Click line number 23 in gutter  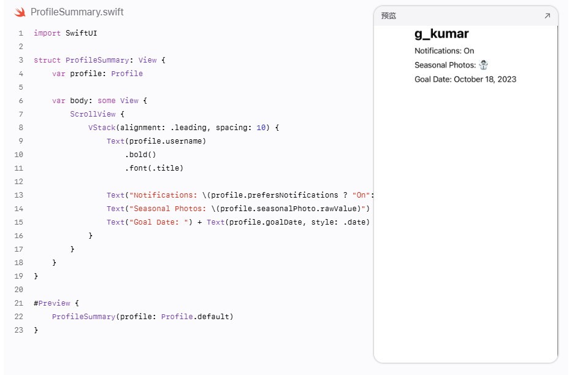tap(19, 330)
